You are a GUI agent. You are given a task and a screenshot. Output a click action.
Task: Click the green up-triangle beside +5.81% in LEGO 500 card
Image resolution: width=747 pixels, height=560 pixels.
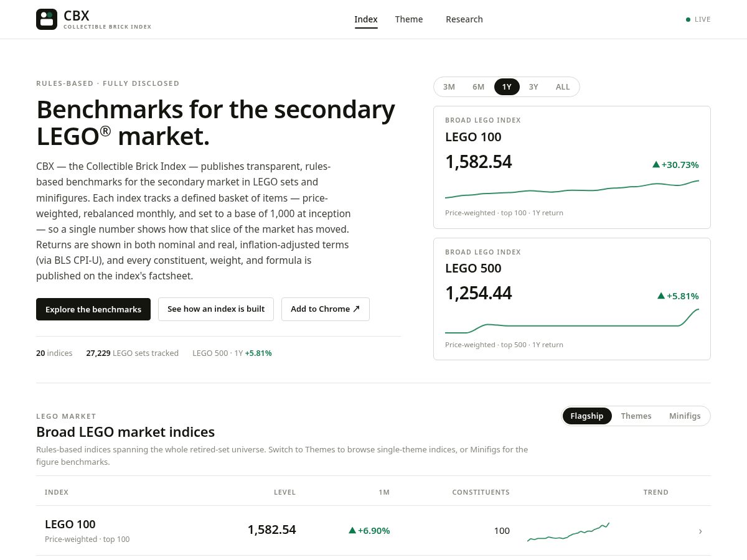[x=661, y=296]
